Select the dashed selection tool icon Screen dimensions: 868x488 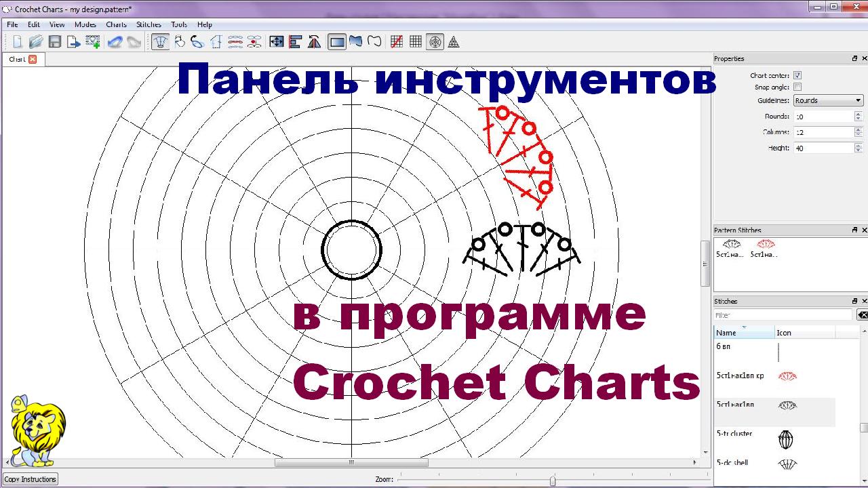point(216,42)
